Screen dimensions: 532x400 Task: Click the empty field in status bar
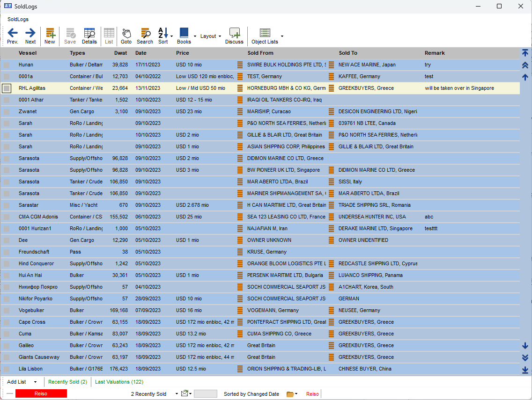[205, 393]
